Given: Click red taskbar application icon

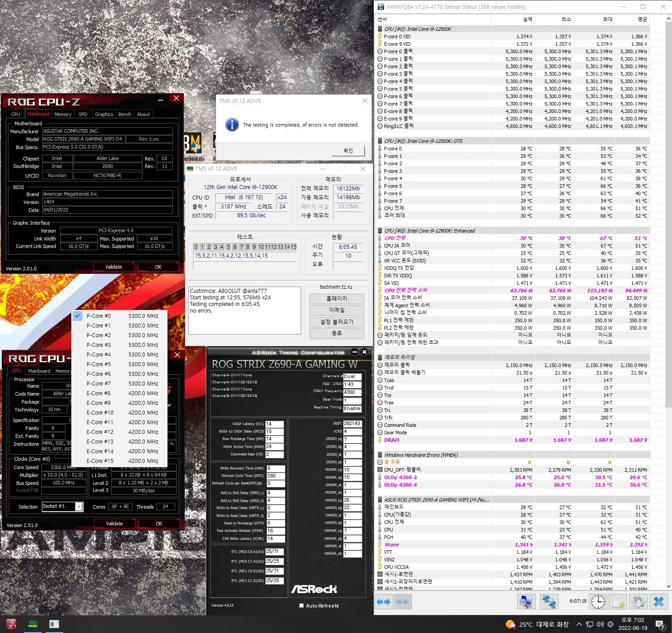Looking at the screenshot, I should [11, 624].
